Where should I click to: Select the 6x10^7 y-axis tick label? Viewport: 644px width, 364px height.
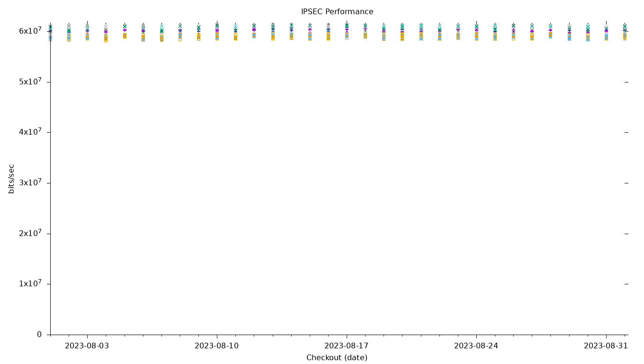(x=30, y=31)
